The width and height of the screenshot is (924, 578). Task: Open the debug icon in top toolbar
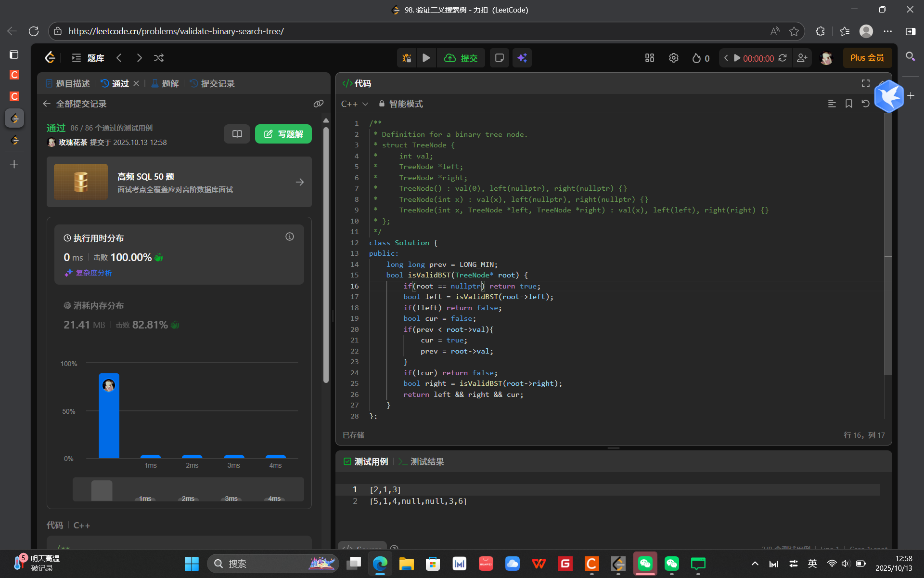[407, 58]
